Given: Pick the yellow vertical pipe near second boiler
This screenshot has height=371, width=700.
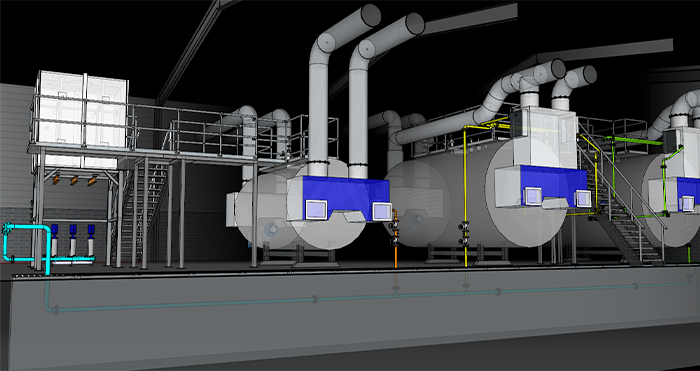Looking at the screenshot, I should tap(466, 196).
